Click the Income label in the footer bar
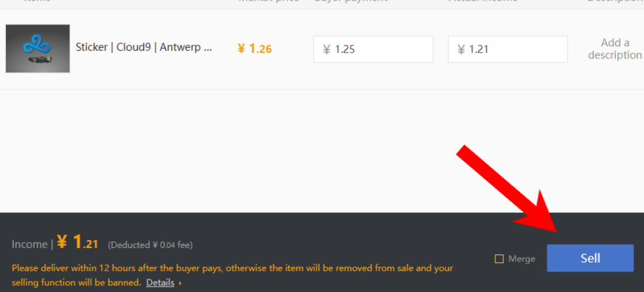 pyautogui.click(x=30, y=245)
